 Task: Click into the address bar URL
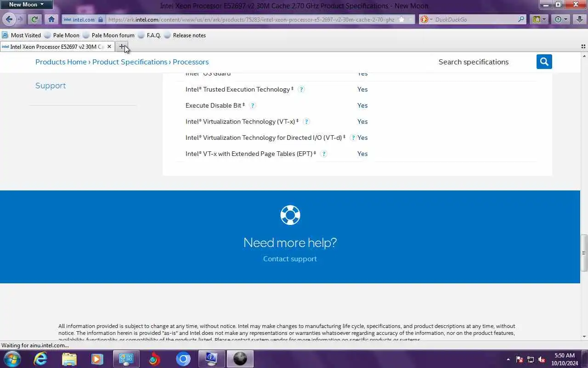251,19
